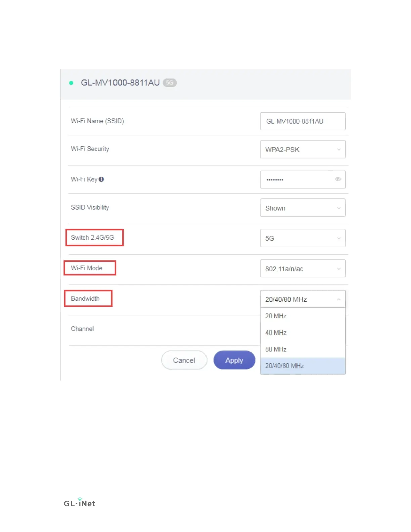Viewport: 411px width, 532px height.
Task: Click the Wi-Fi Key password field
Action: 295,179
